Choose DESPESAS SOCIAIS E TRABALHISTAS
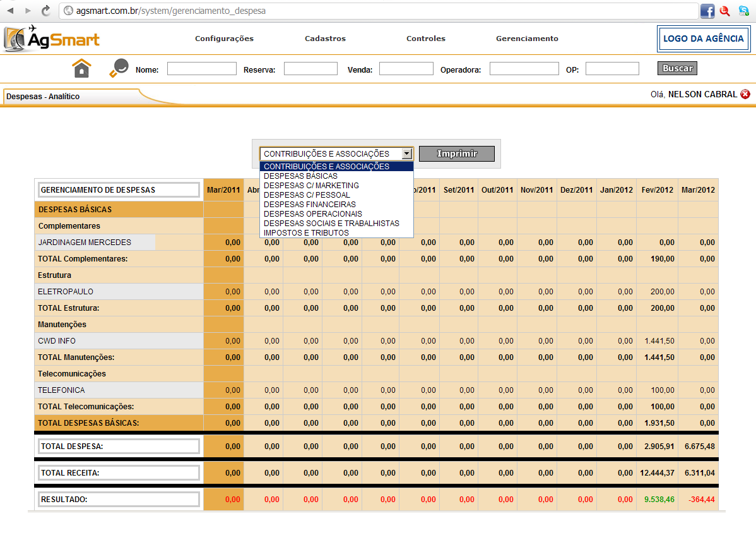Viewport: 756px width, 552px height. [336, 224]
